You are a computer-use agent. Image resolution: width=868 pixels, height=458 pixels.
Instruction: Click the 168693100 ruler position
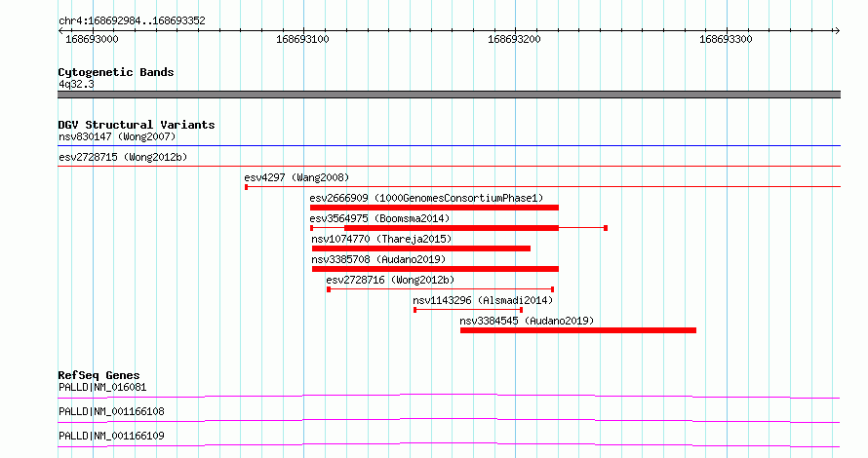(x=302, y=39)
